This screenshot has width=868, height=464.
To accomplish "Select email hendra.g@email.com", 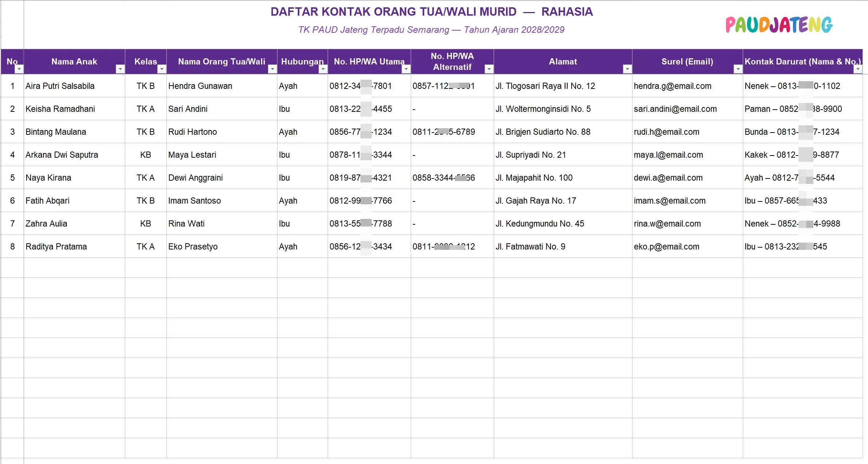I will 687,86.
